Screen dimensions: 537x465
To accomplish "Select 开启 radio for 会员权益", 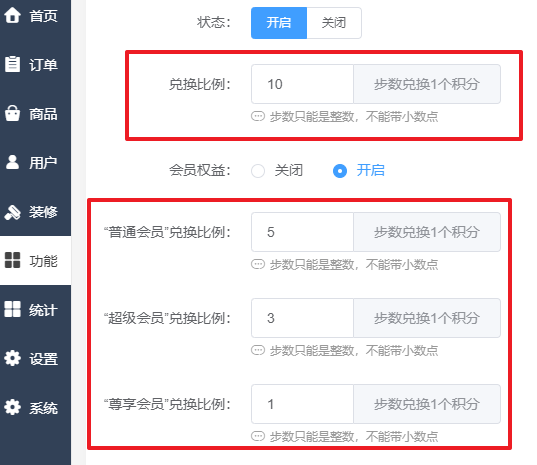I will (340, 171).
